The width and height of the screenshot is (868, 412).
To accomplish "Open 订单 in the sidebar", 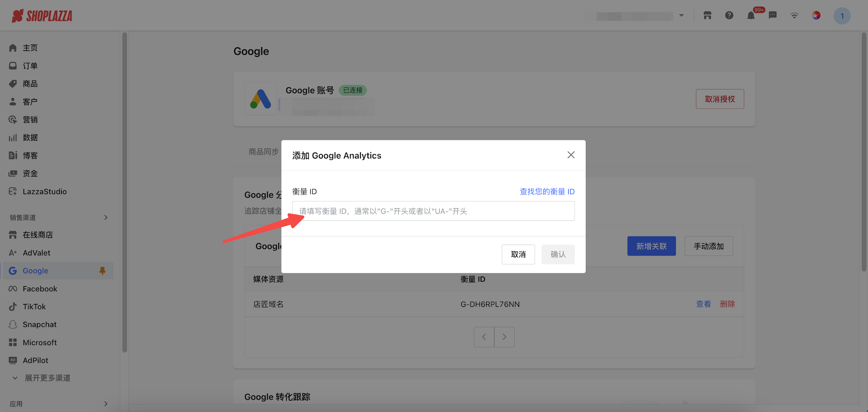I will [30, 66].
